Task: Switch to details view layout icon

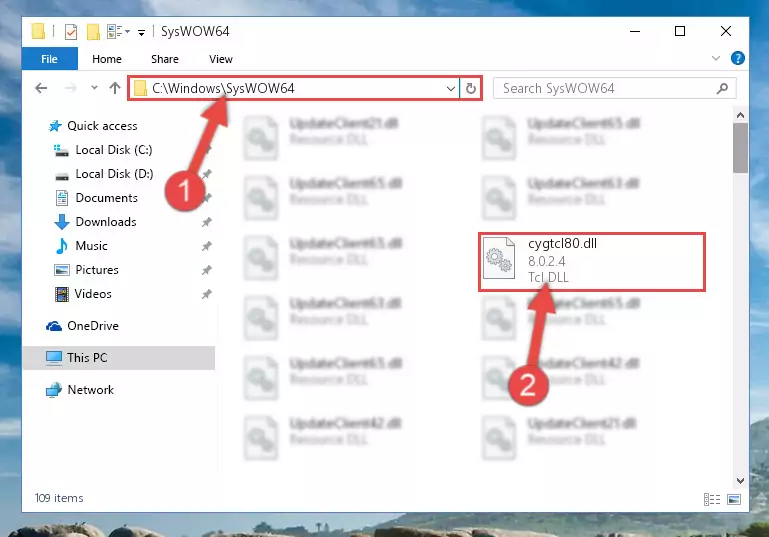Action: [x=712, y=499]
